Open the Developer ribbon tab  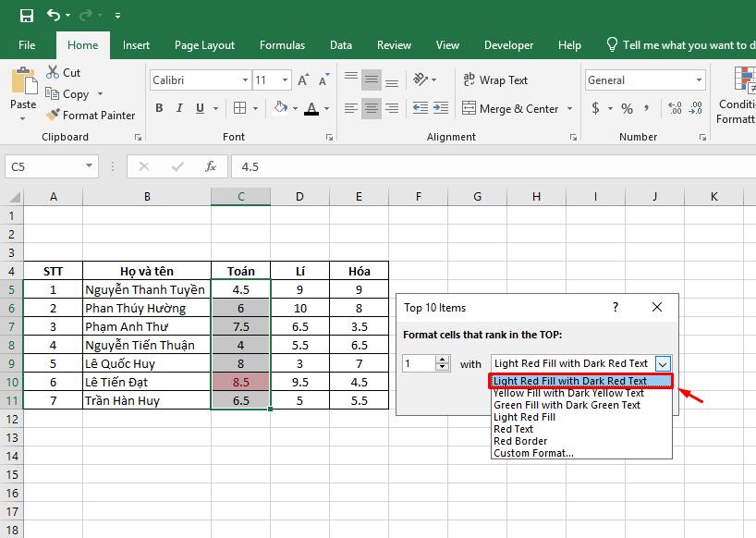(x=508, y=44)
